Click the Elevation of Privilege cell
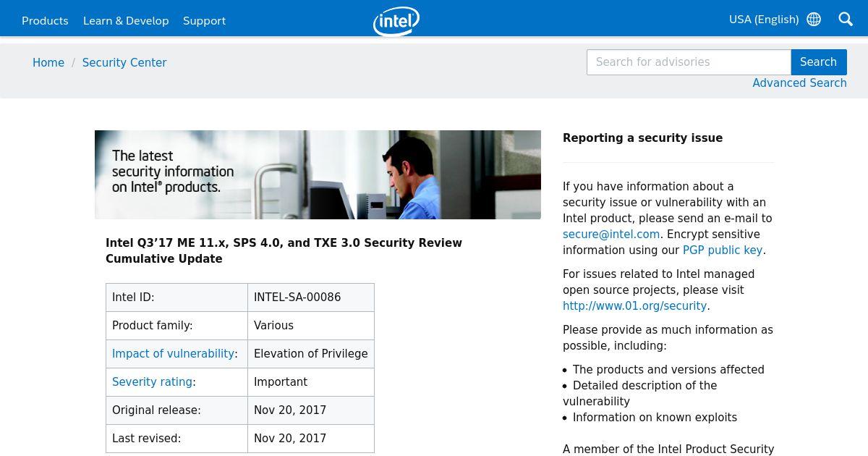The width and height of the screenshot is (868, 456). (x=311, y=354)
